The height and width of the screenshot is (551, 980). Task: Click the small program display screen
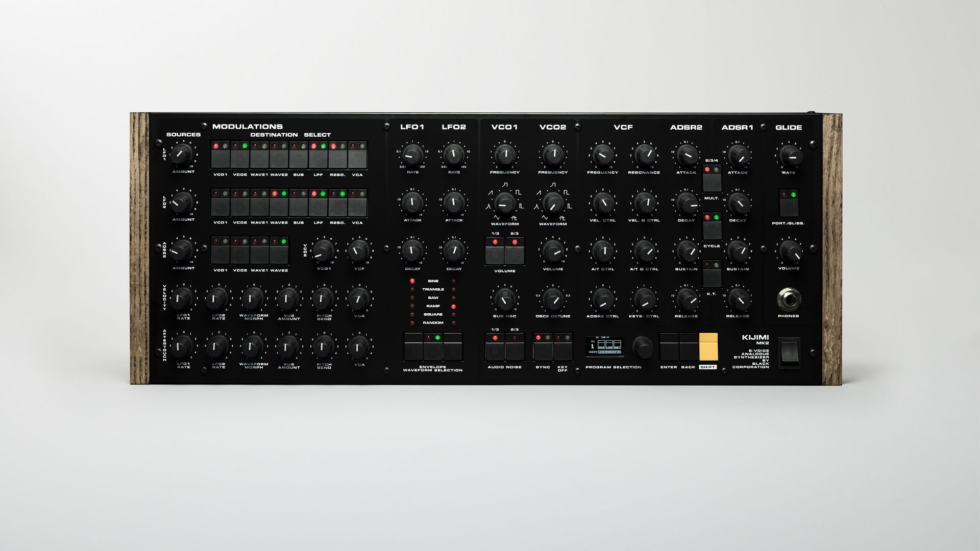[x=604, y=347]
